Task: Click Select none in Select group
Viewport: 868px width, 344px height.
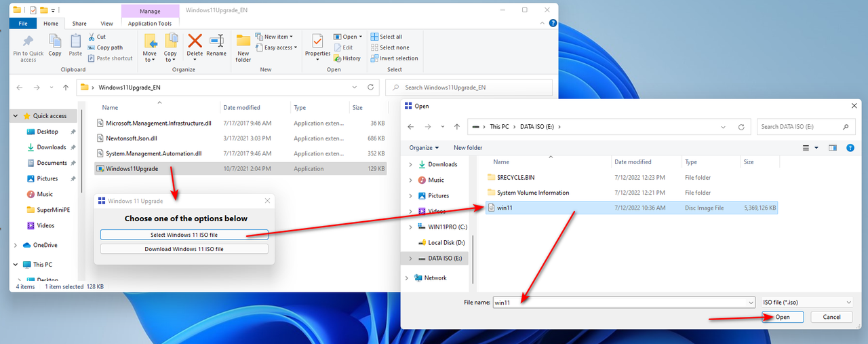Action: pyautogui.click(x=389, y=47)
